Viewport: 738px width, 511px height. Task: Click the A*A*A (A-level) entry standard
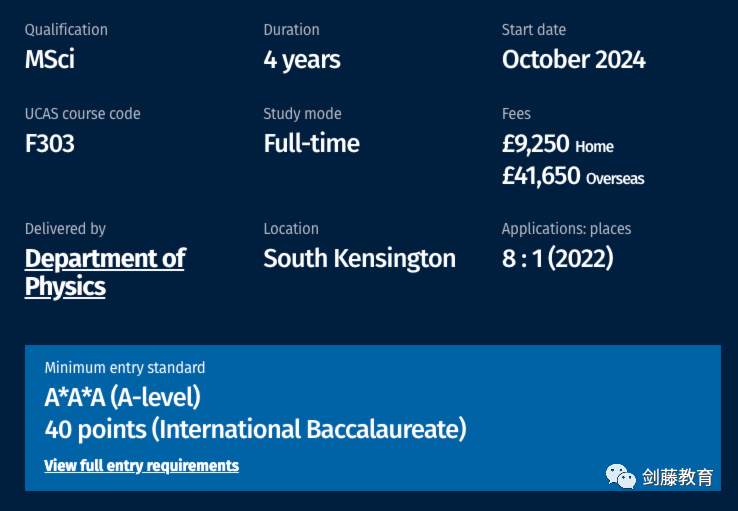(x=122, y=397)
